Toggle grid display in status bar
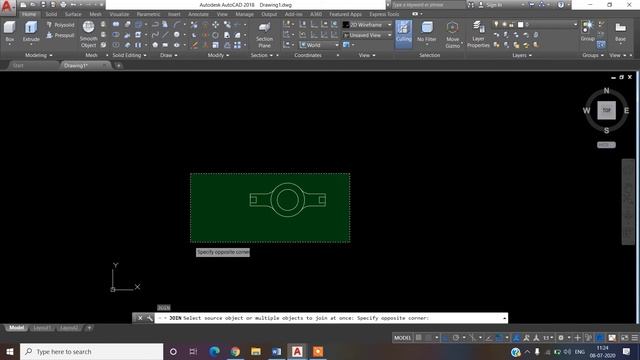Image resolution: width=640 pixels, height=360 pixels. (x=418, y=338)
